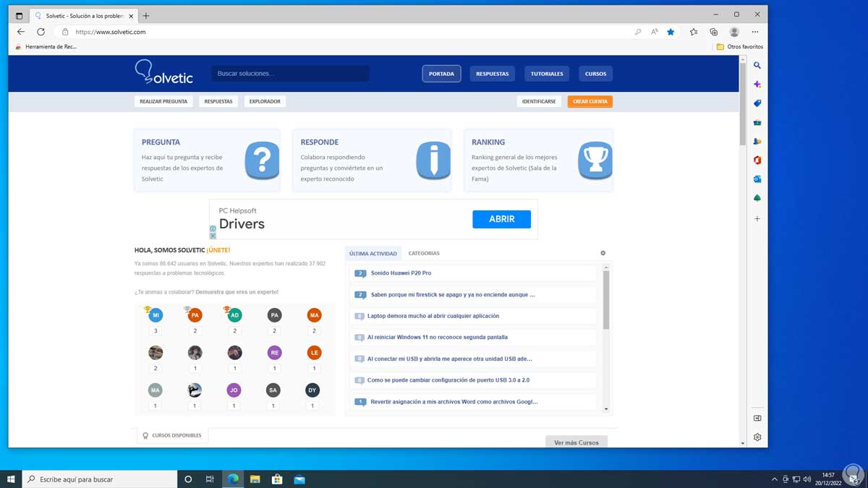This screenshot has width=868, height=488.
Task: Select the PORTADA nav button
Action: (x=441, y=74)
